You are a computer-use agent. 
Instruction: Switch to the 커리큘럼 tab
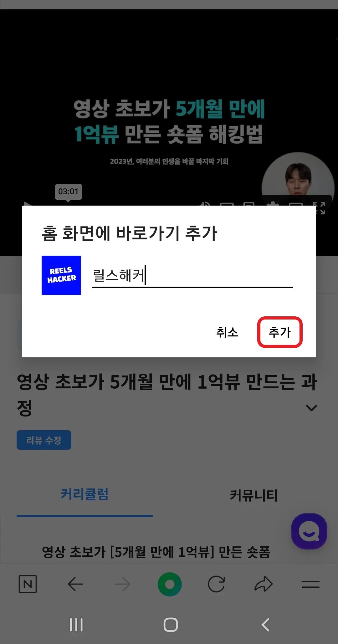click(84, 495)
